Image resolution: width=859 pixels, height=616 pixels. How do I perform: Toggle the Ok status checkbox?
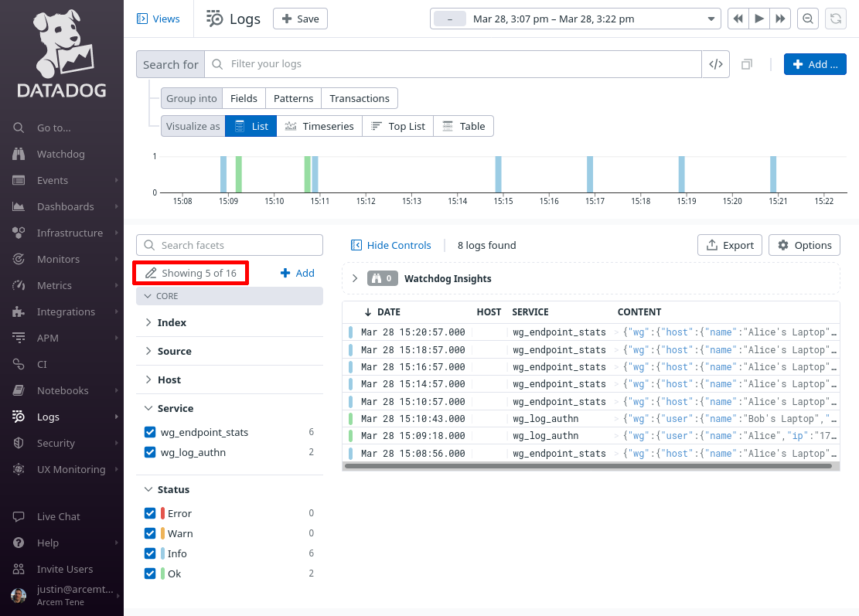coord(149,573)
